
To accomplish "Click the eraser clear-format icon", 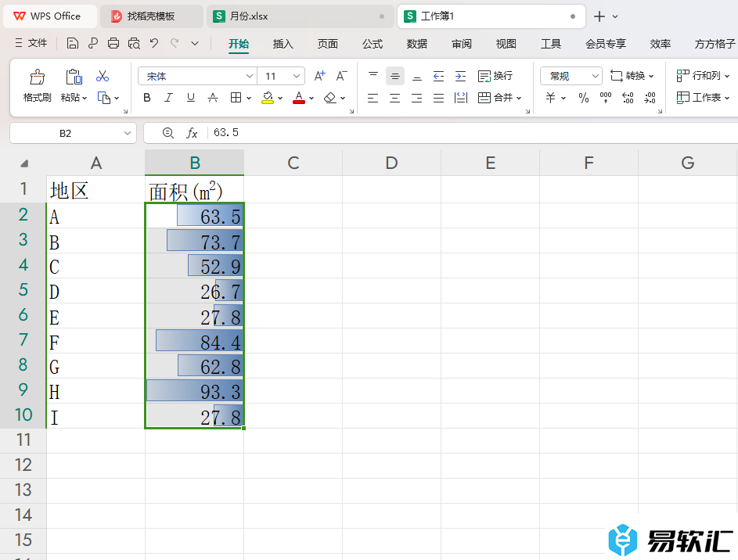I will (330, 98).
